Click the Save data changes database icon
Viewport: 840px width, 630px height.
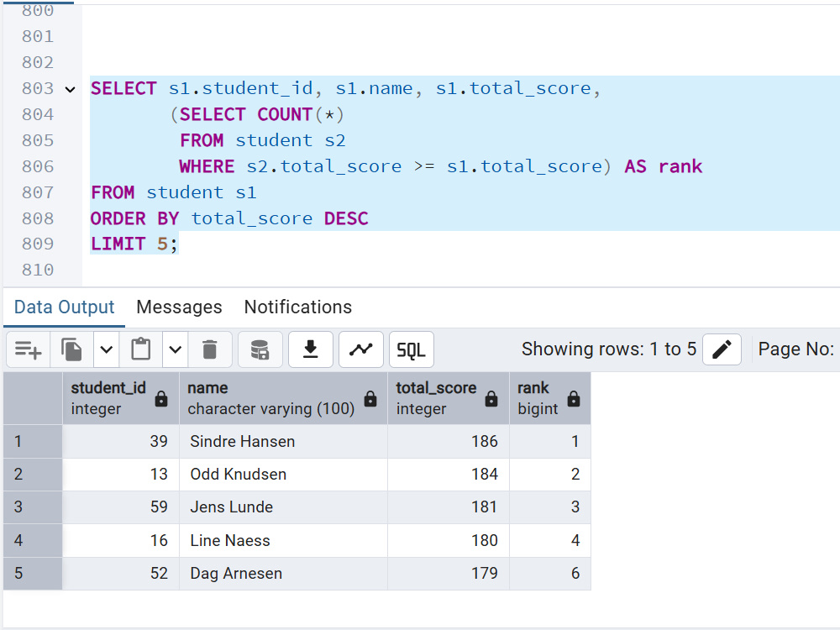click(x=260, y=349)
